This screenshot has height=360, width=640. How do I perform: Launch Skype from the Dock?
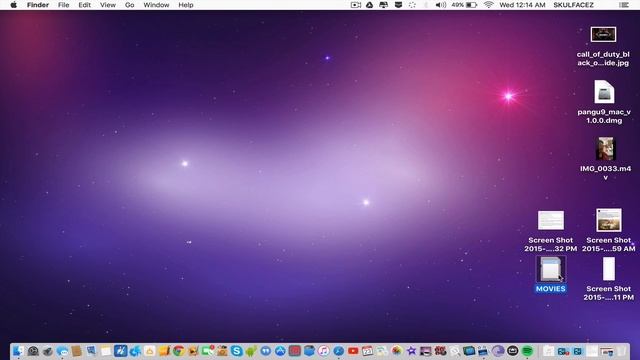click(x=236, y=351)
